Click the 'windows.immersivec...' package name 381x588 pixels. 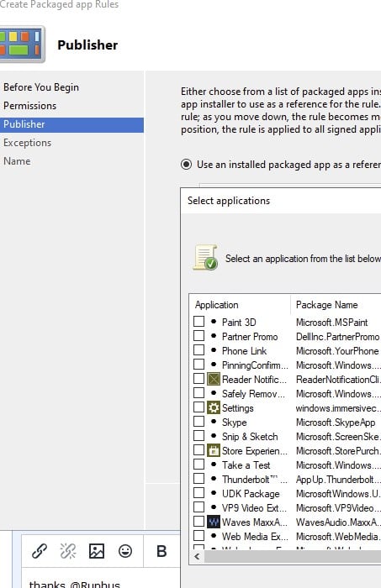tap(338, 408)
